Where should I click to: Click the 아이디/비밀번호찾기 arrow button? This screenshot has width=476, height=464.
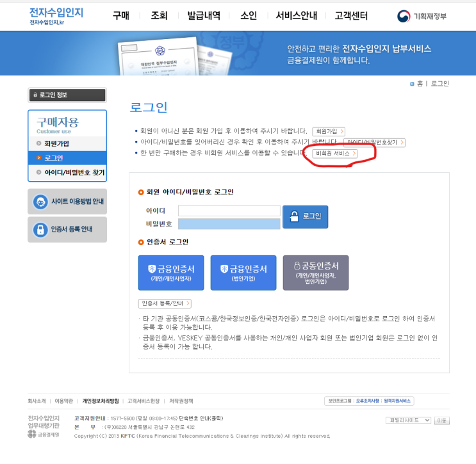(375, 142)
